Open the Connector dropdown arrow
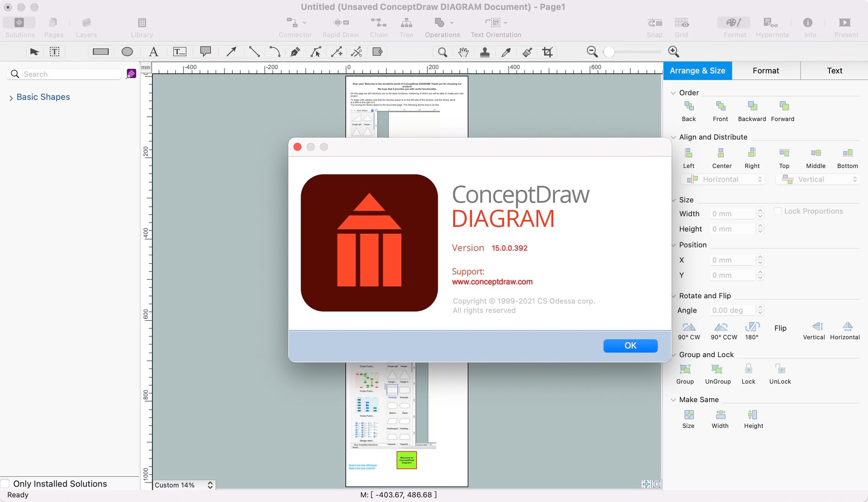Image resolution: width=868 pixels, height=502 pixels. (x=304, y=23)
